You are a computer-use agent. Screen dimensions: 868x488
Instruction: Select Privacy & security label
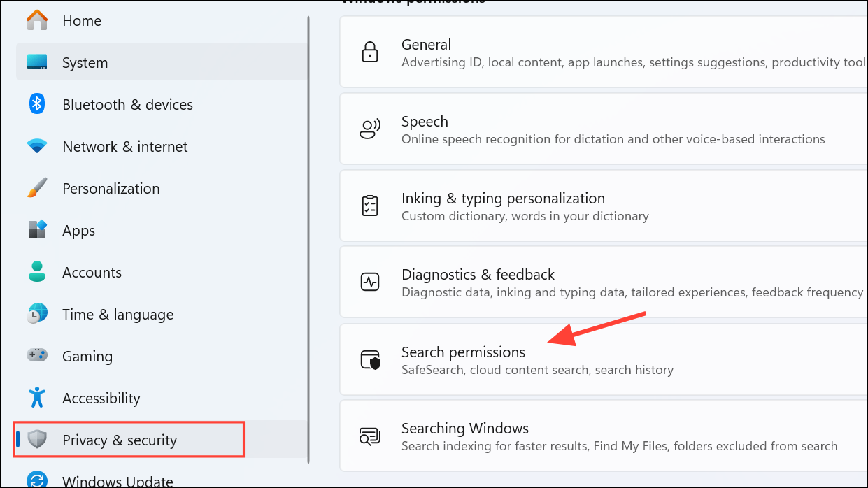(120, 440)
